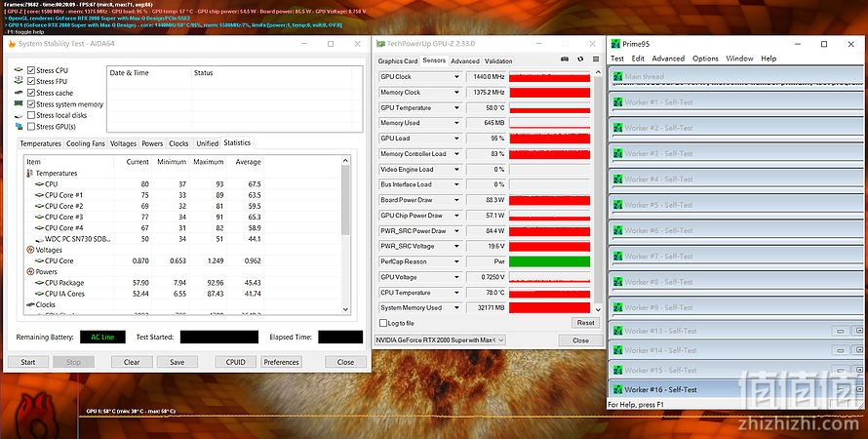Open Prime95 Options menu
The width and height of the screenshot is (868, 439).
(x=705, y=59)
